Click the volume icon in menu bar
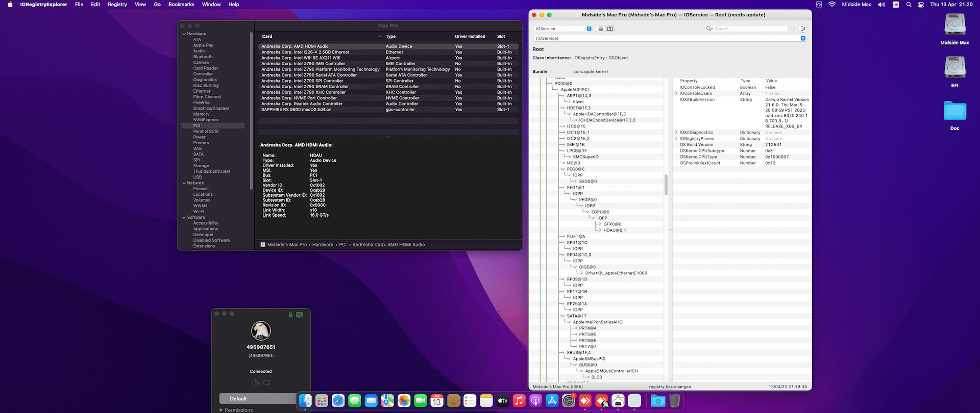Screen dimensions: 980x413 881,5
